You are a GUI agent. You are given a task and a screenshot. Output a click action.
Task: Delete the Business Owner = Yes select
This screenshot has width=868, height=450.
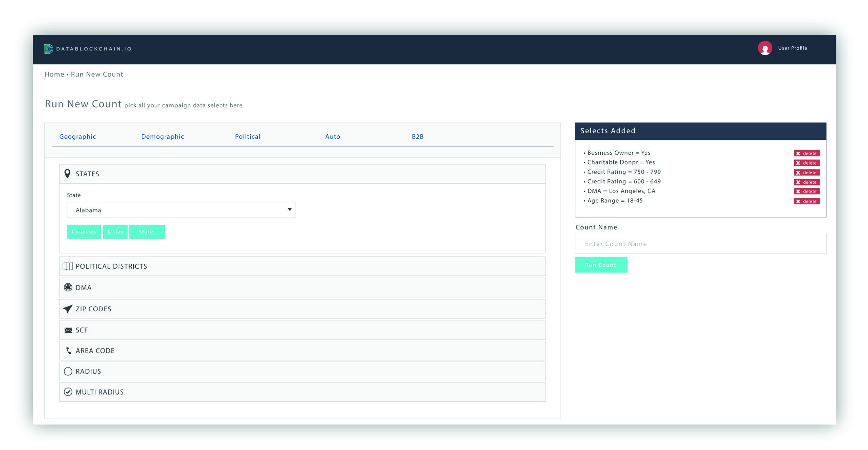[x=806, y=153]
